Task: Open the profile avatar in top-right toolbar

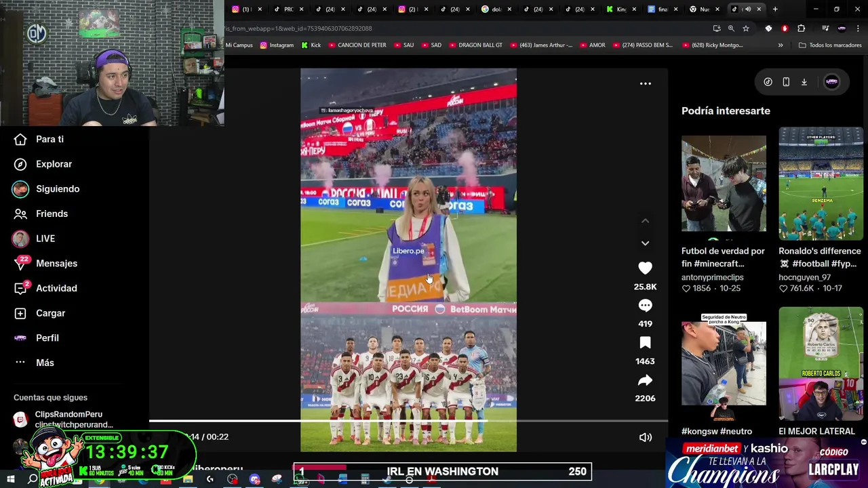Action: click(831, 82)
